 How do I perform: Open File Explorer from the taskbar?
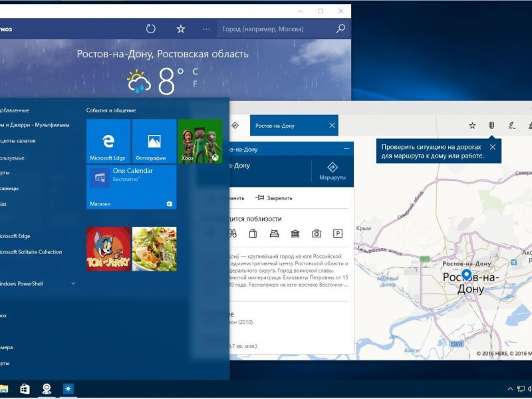coord(3,389)
